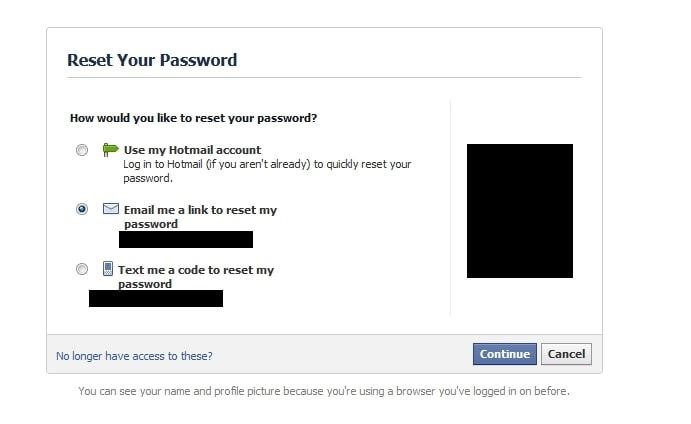The height and width of the screenshot is (424, 691).
Task: Click the blacked-out profile picture
Action: coord(520,211)
